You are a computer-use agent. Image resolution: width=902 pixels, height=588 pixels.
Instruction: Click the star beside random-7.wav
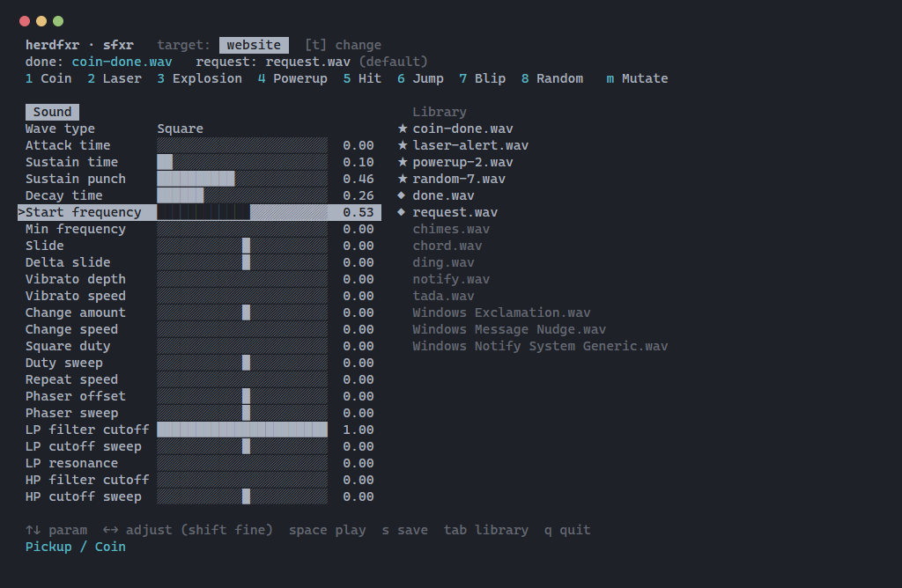402,178
